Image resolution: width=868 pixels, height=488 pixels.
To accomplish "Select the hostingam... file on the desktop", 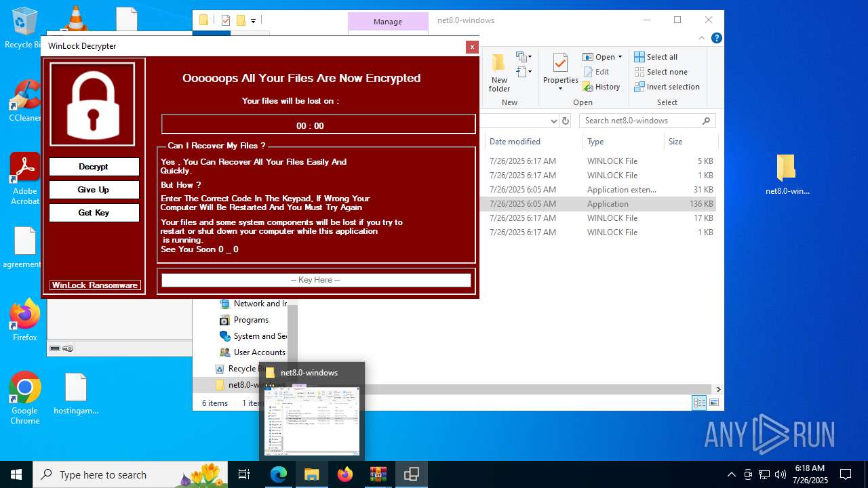I will point(76,394).
